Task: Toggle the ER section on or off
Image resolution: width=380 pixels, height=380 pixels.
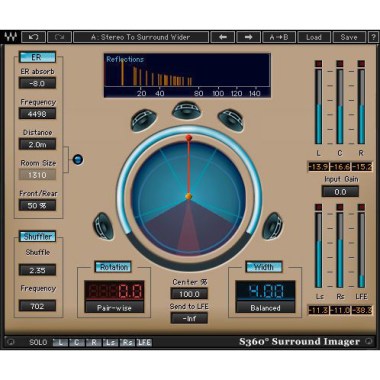Action: pos(37,57)
